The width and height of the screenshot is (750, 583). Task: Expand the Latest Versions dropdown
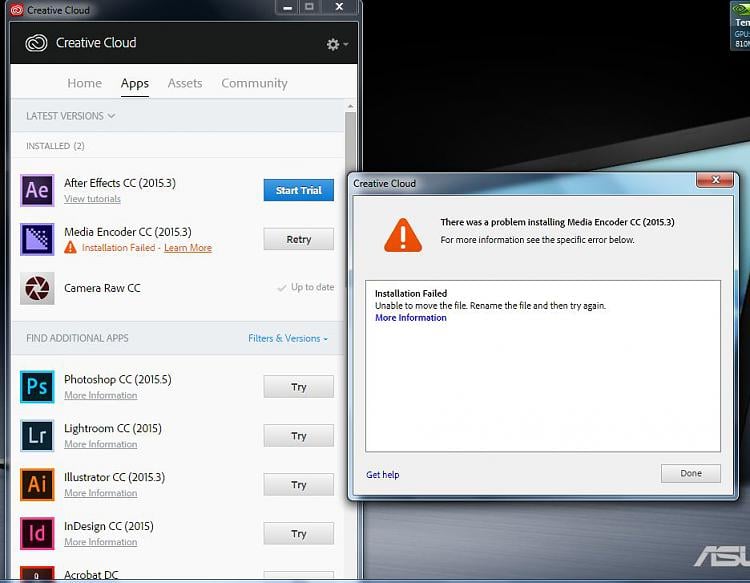[70, 116]
